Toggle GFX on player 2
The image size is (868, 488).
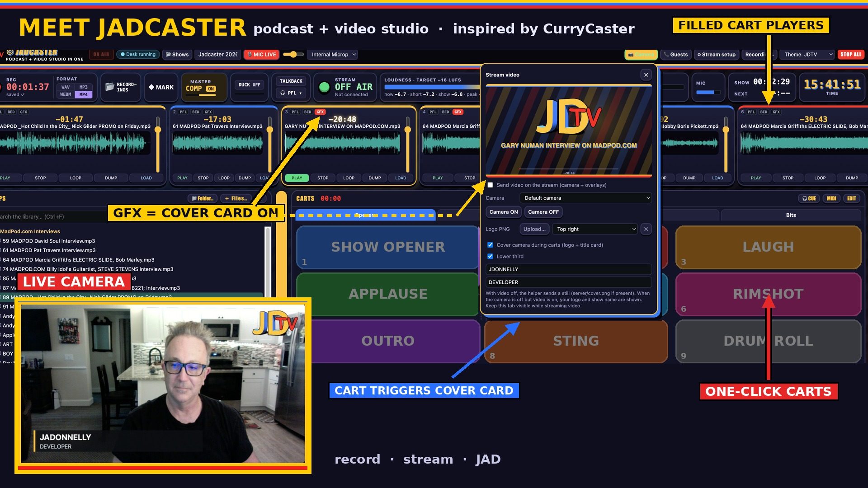click(x=208, y=112)
